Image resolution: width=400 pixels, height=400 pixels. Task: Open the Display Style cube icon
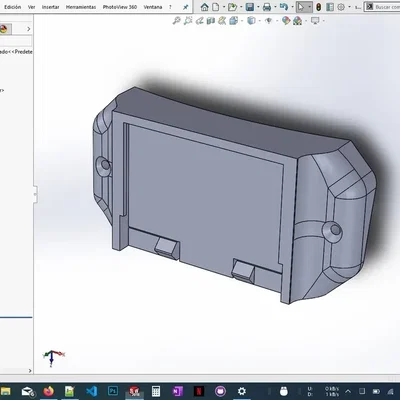click(x=251, y=21)
